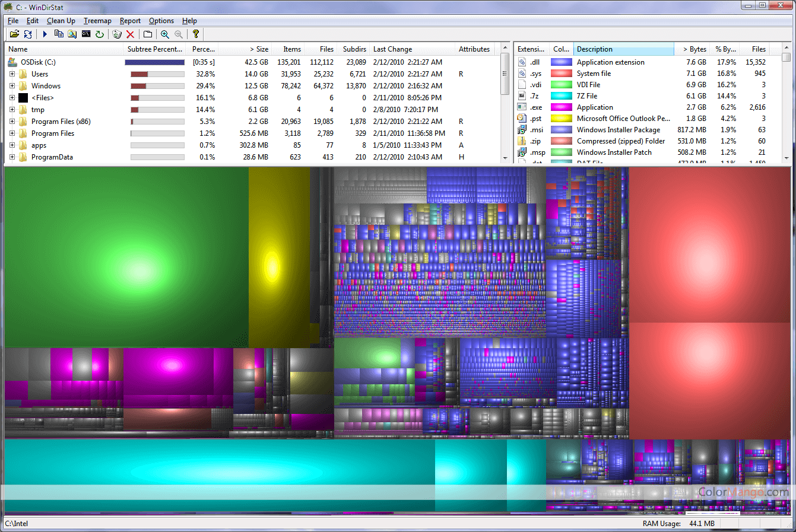Open a drive with the Open folder icon
Image resolution: width=796 pixels, height=532 pixels.
point(15,34)
